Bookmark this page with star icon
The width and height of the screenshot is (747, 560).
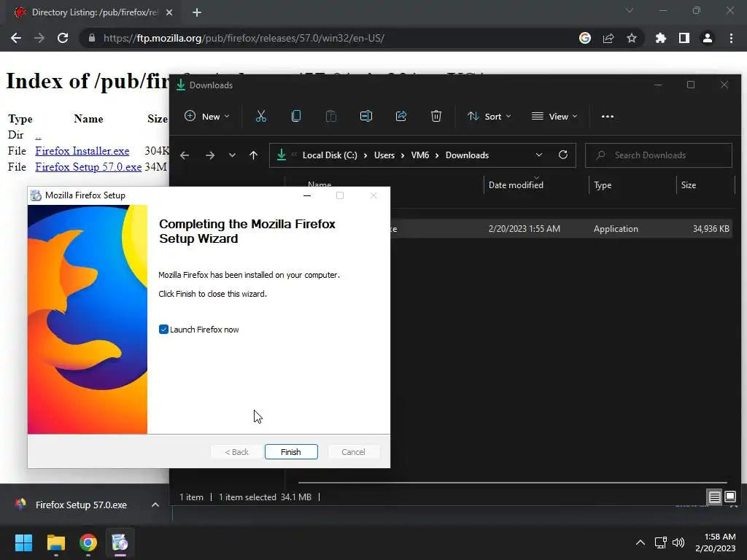pyautogui.click(x=632, y=38)
